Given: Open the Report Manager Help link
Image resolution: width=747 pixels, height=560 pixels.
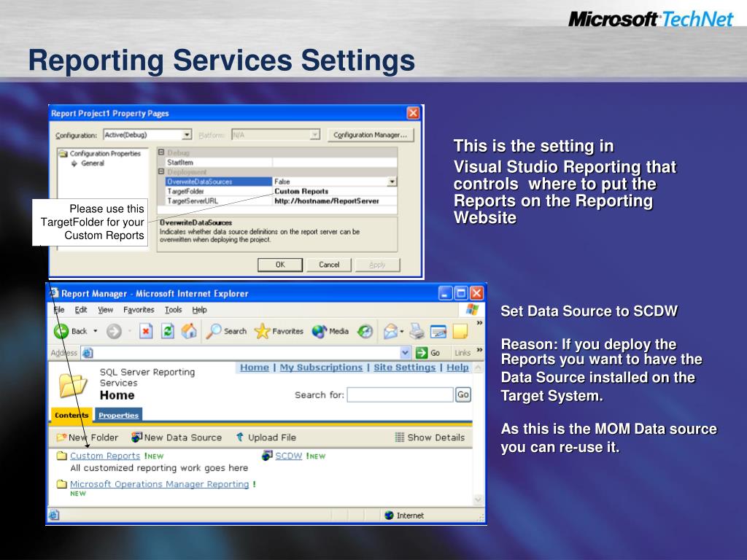Looking at the screenshot, I should 457,367.
